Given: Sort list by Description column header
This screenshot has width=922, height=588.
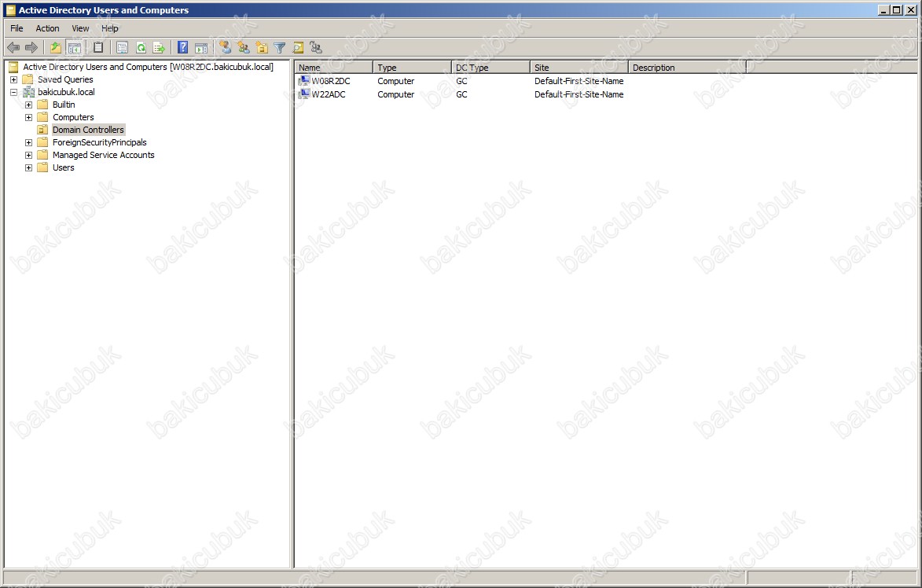Looking at the screenshot, I should pos(688,68).
